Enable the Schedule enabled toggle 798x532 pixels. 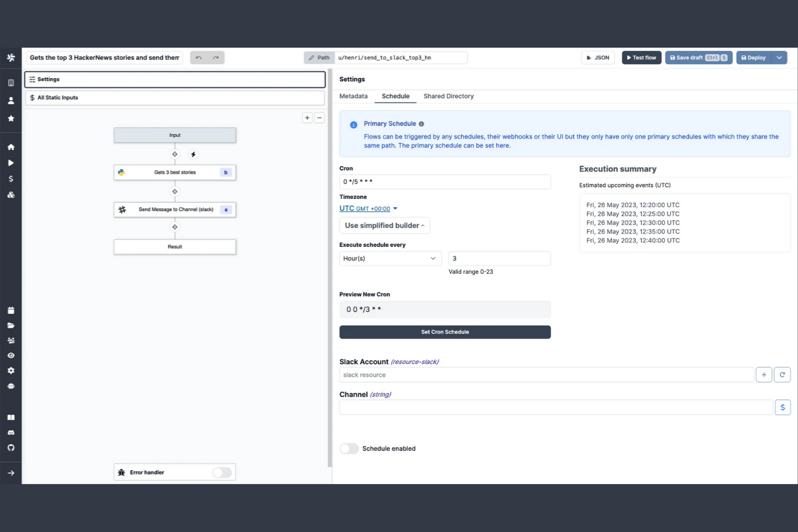(349, 448)
